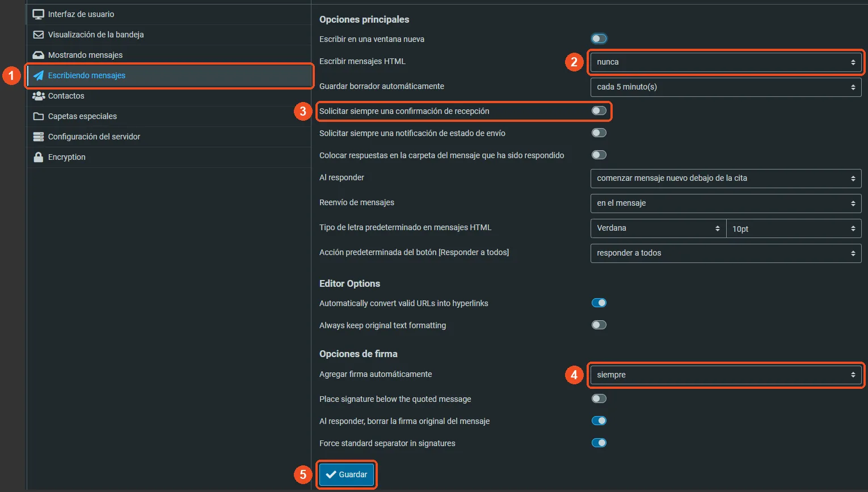Open Escribir mensajes HTML dropdown showing nunca
The width and height of the screenshot is (868, 492).
pyautogui.click(x=726, y=62)
